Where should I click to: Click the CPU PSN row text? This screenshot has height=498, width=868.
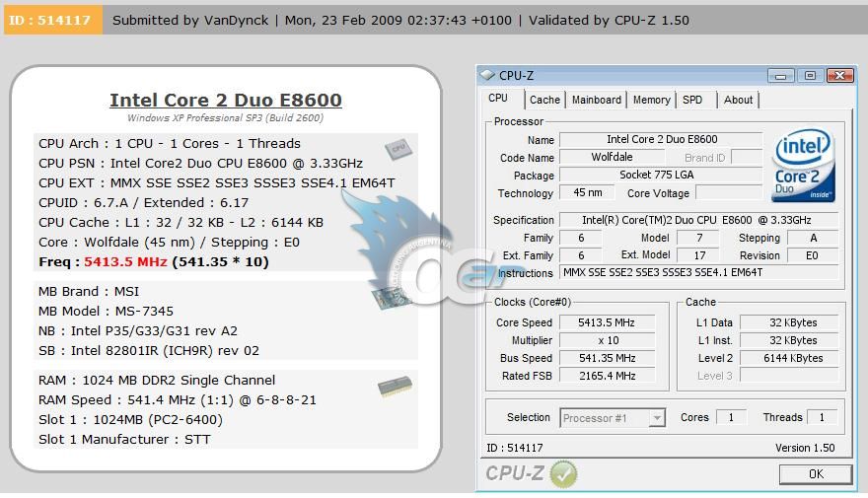pos(200,164)
